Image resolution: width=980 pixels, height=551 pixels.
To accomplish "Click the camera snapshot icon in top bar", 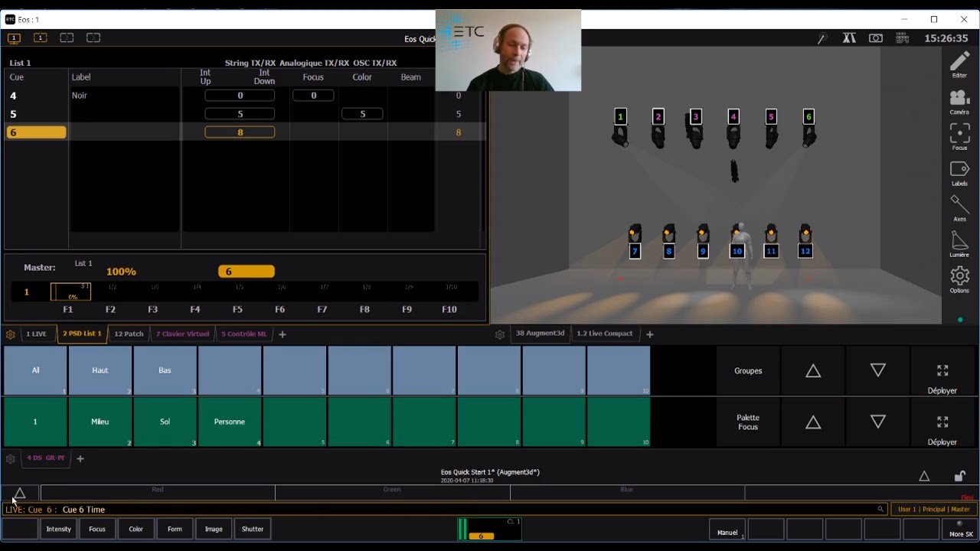I will [x=876, y=38].
